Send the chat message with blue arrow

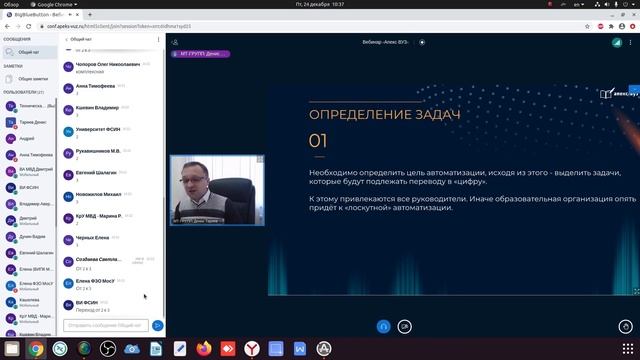[x=158, y=325]
